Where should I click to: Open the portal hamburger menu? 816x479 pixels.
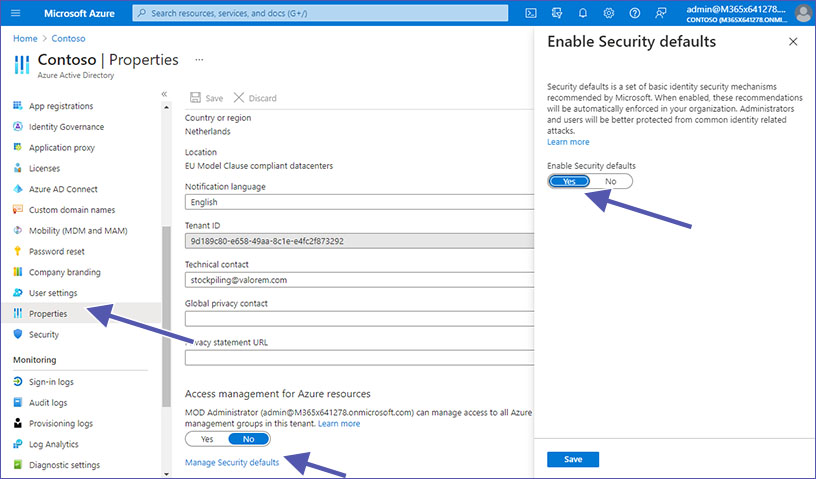16,13
